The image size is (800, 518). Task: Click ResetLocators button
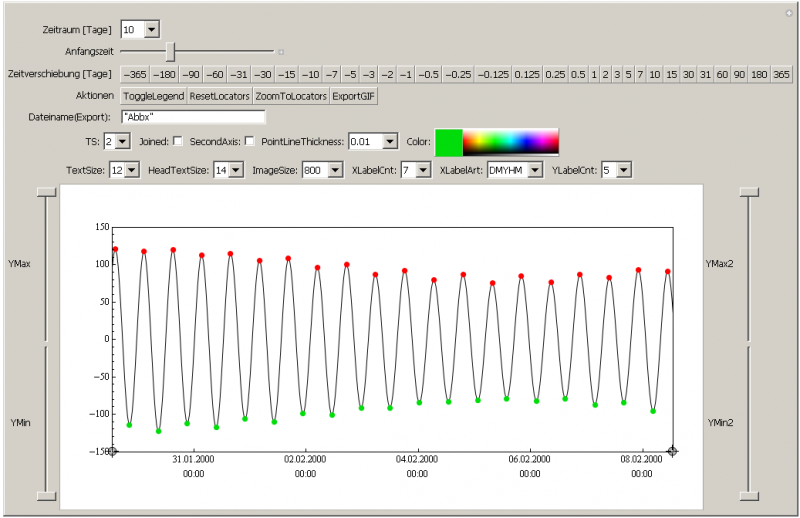pyautogui.click(x=220, y=96)
